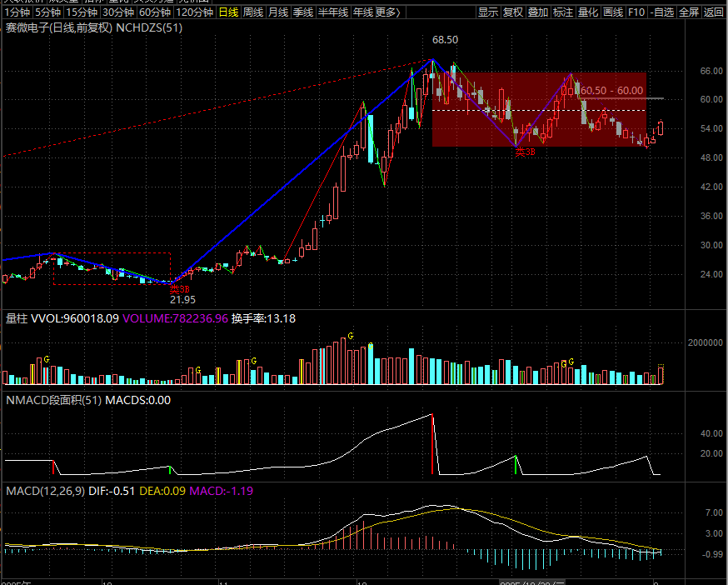Open the 60分钟 period chart
This screenshot has height=585, width=728.
155,12
